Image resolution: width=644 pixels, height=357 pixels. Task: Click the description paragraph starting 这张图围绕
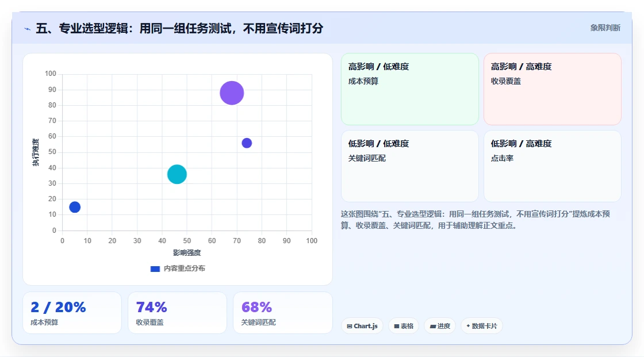tap(475, 220)
